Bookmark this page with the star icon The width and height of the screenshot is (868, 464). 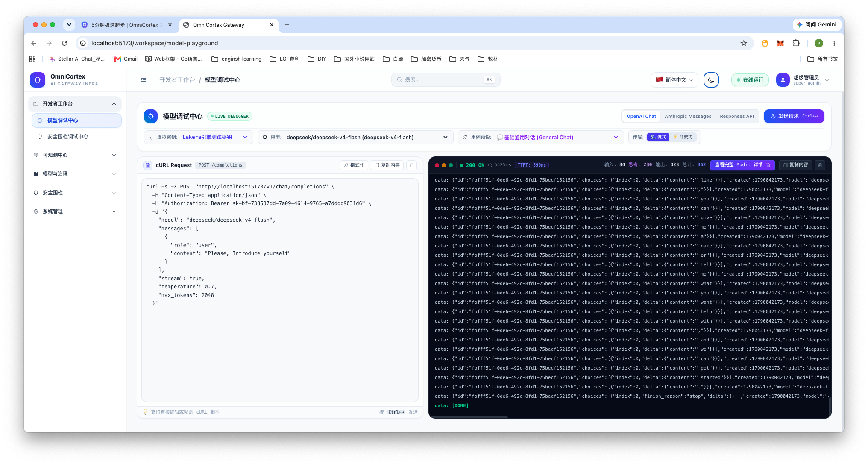pos(744,43)
